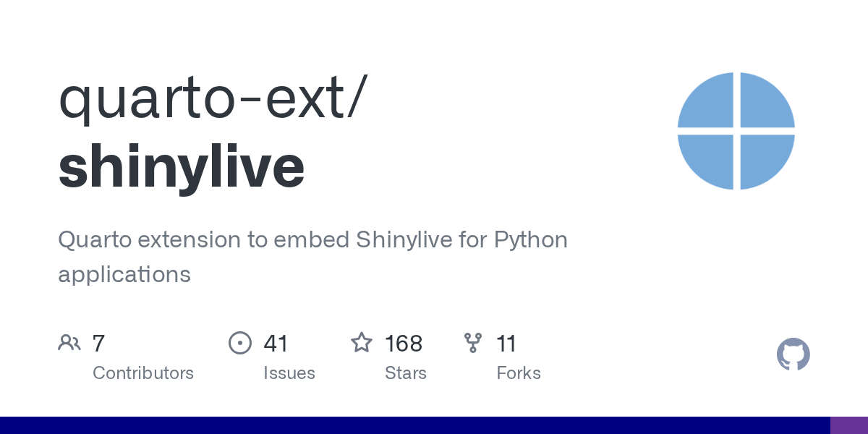Click the GitHub Octocat logo
868x434 pixels.
793,354
